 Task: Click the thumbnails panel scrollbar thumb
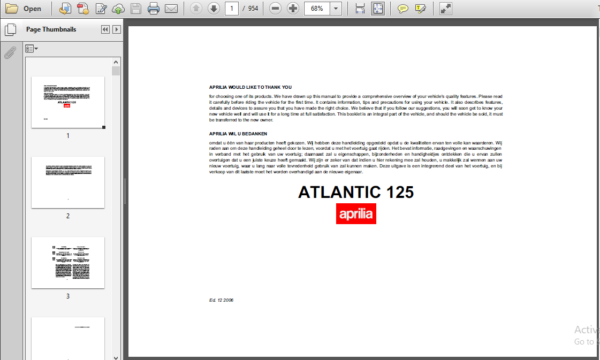pyautogui.click(x=116, y=71)
